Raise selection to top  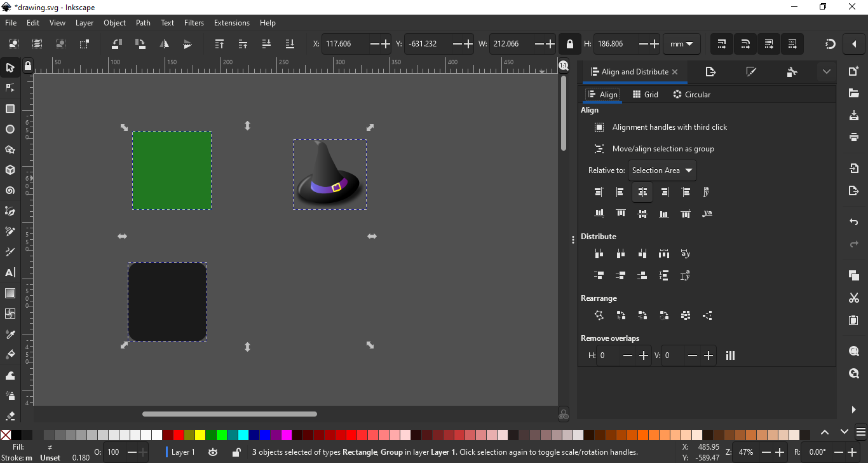(219, 44)
